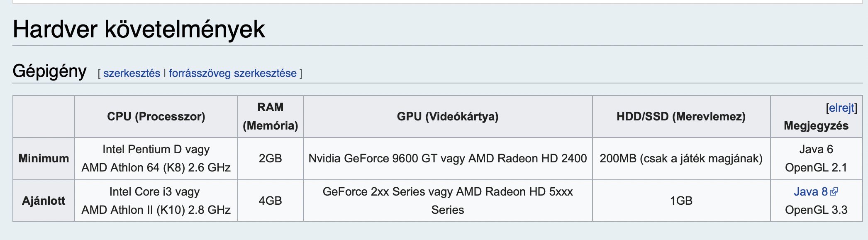Click the Intel Core i3 processor cell
This screenshot has width=868, height=240.
coord(156,201)
